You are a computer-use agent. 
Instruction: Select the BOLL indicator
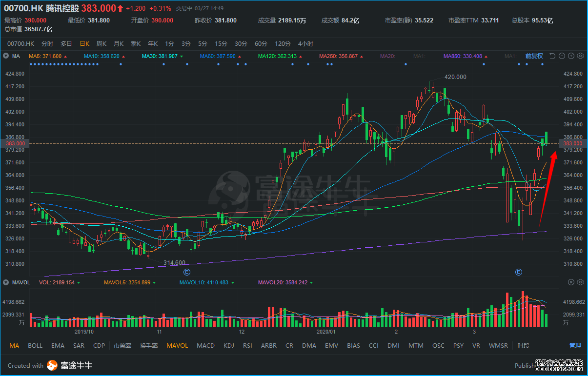pyautogui.click(x=35, y=346)
